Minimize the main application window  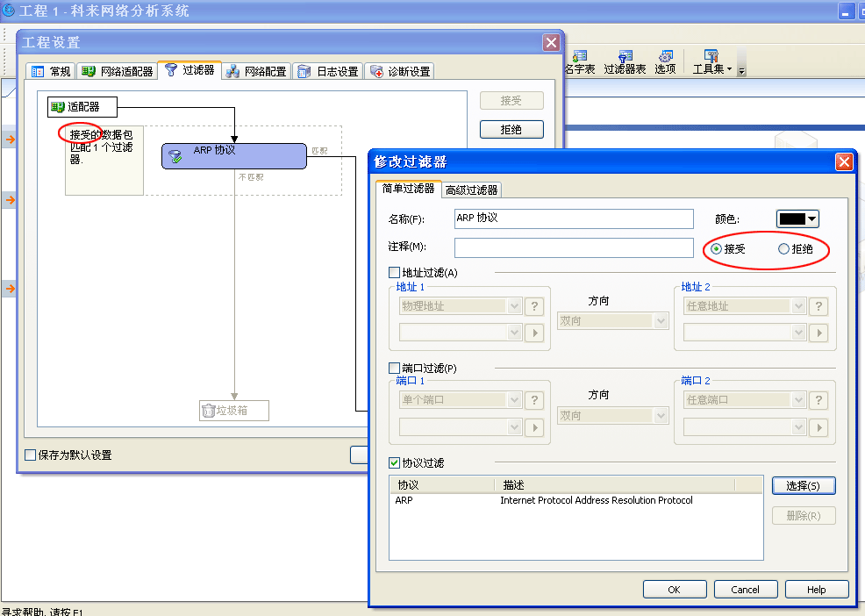click(846, 11)
